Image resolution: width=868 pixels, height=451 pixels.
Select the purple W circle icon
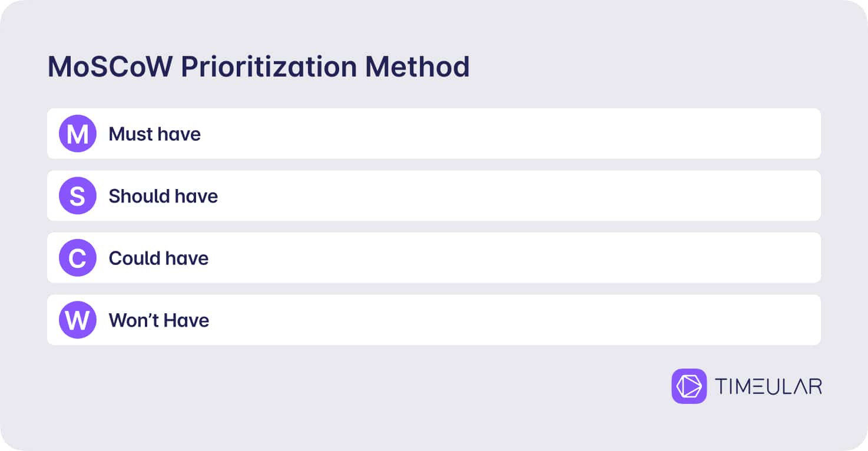point(77,320)
